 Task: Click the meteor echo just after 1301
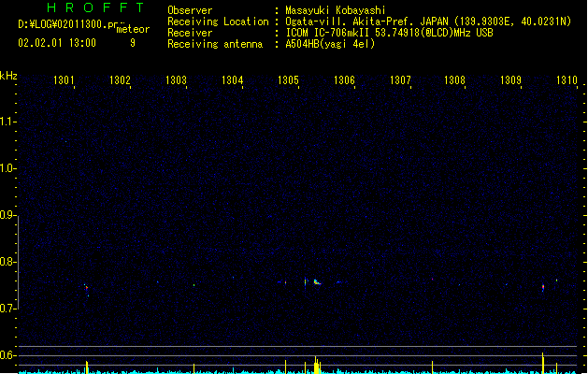click(86, 289)
